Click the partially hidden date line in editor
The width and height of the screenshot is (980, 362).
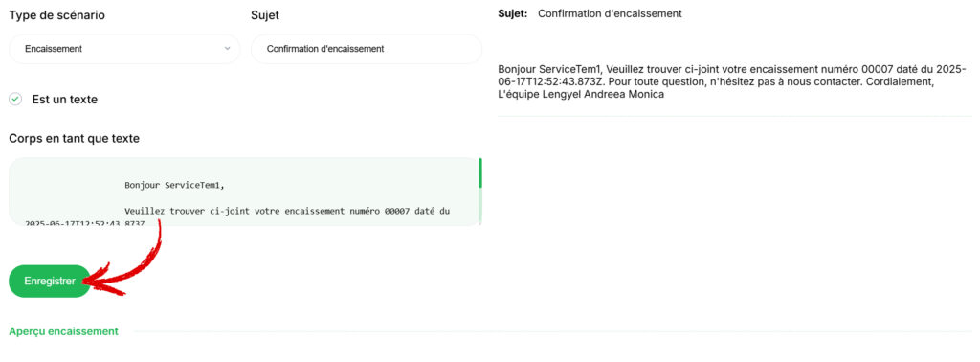(84, 222)
